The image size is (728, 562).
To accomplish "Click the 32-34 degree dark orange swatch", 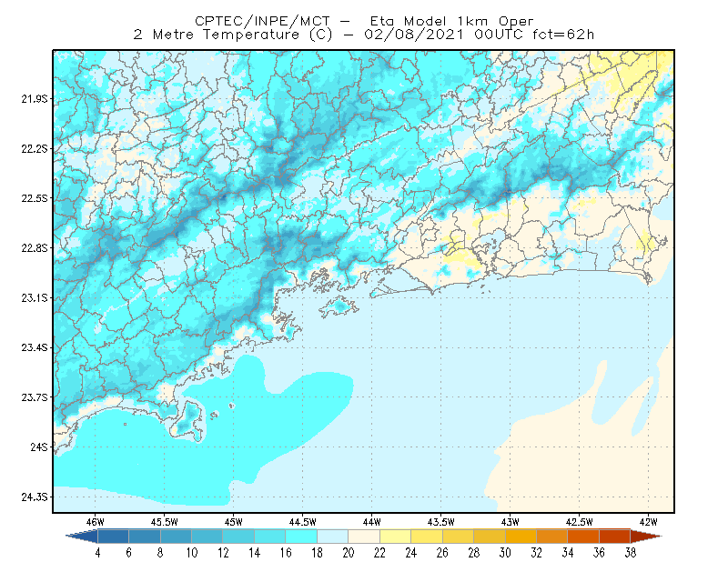I will (552, 537).
